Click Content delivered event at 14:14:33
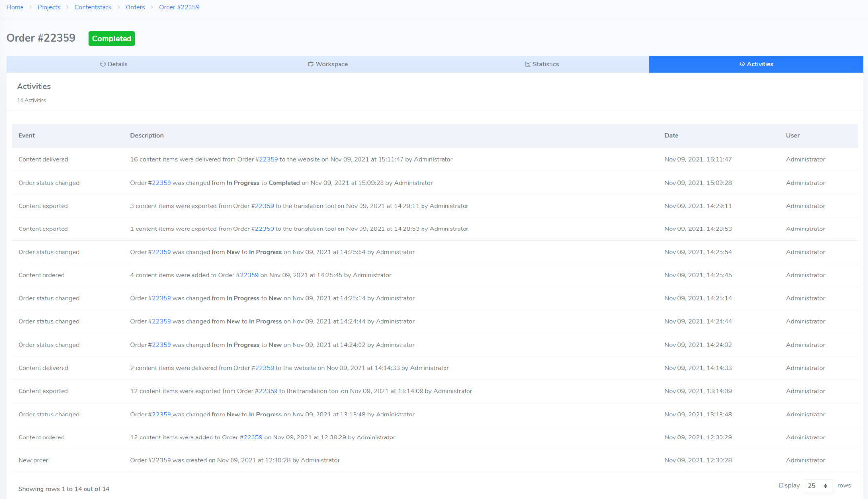This screenshot has height=499, width=868. tap(43, 368)
